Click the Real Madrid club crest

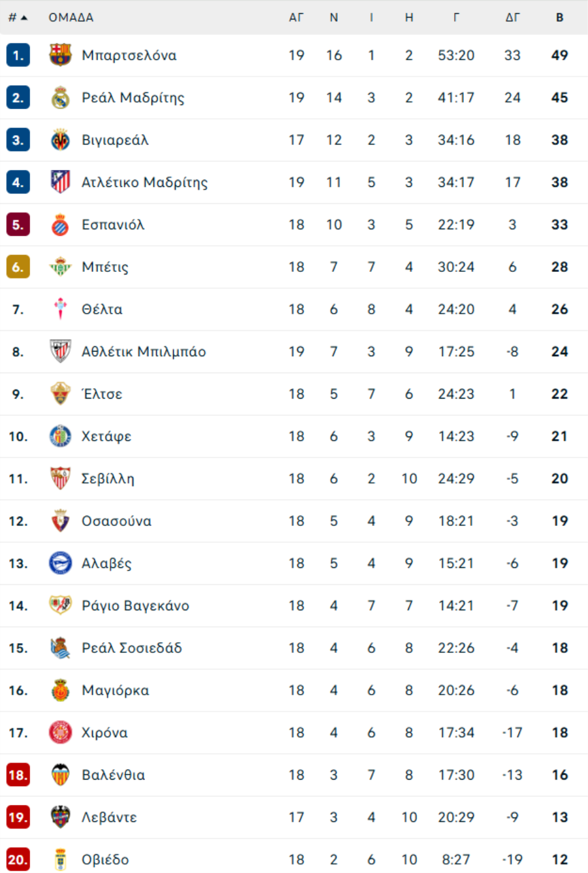[61, 97]
